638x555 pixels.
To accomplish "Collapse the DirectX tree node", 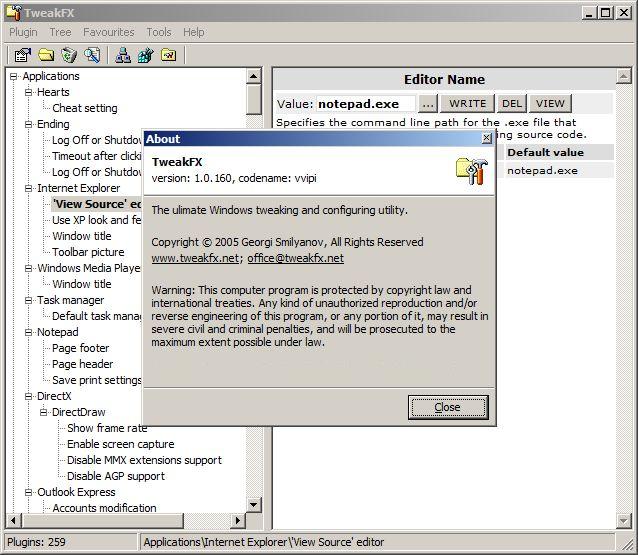I will point(28,396).
